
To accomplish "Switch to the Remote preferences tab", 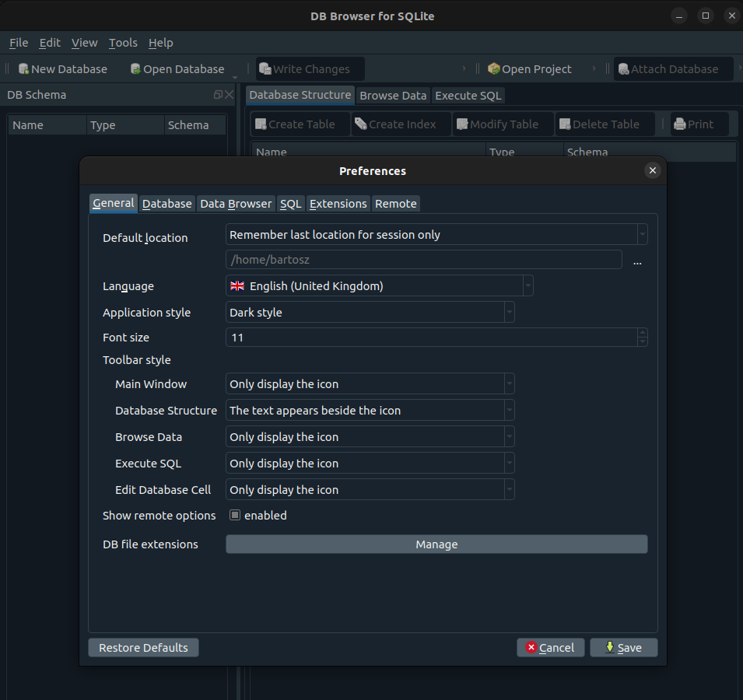I will click(396, 204).
